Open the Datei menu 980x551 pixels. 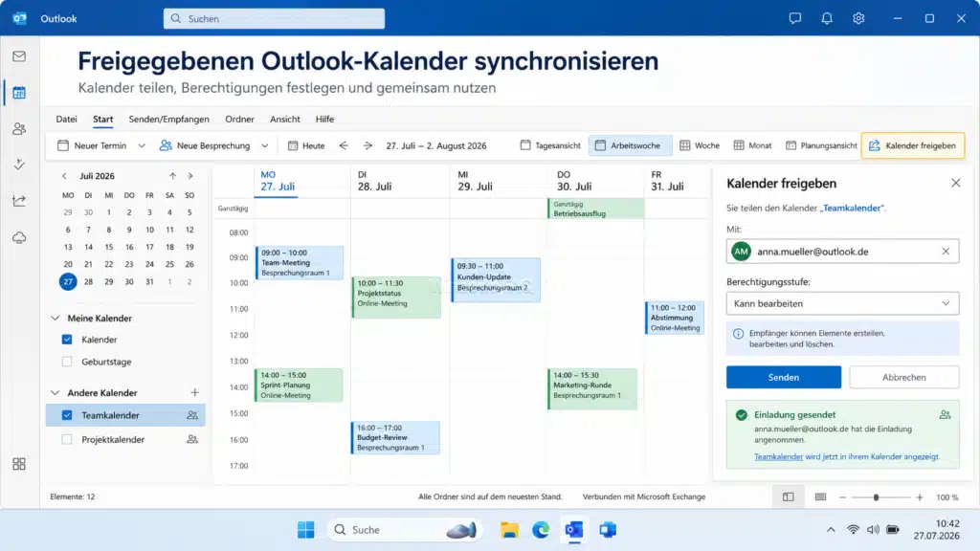[66, 119]
